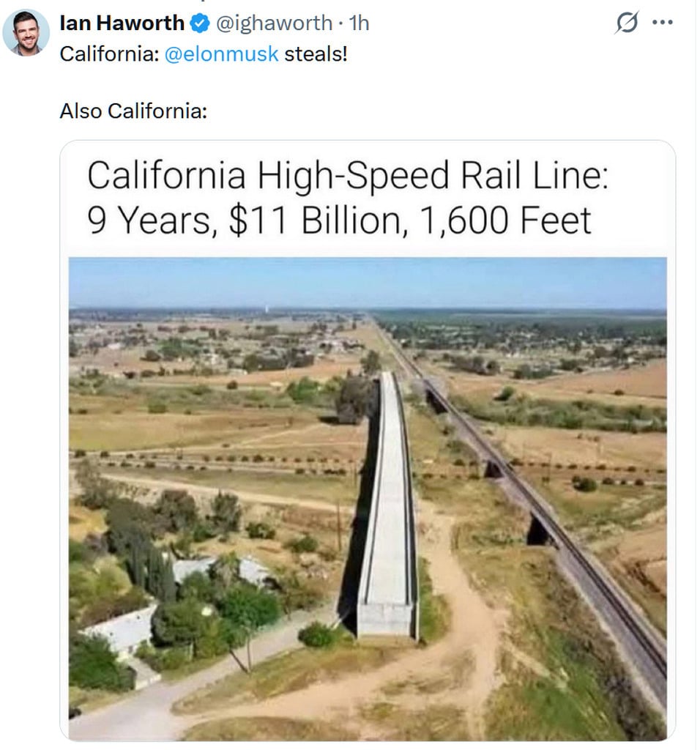Click the word "steals!" in the tweet
This screenshot has width=700, height=750.
[x=316, y=54]
